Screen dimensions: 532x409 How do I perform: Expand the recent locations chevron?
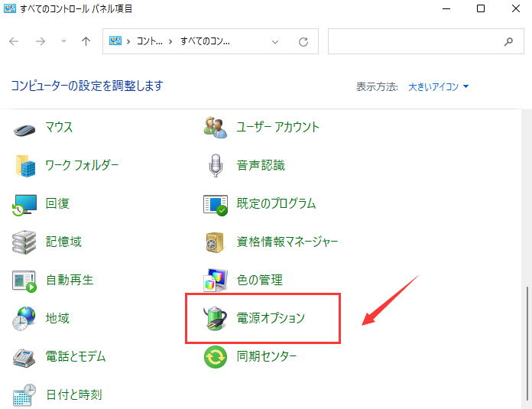click(63, 41)
